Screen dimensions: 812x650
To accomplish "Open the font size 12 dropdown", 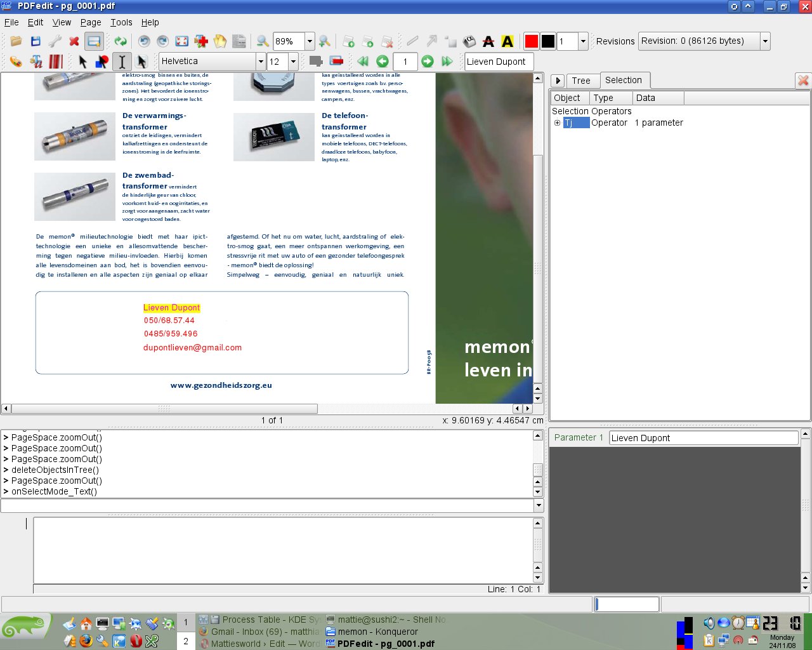I will [293, 62].
